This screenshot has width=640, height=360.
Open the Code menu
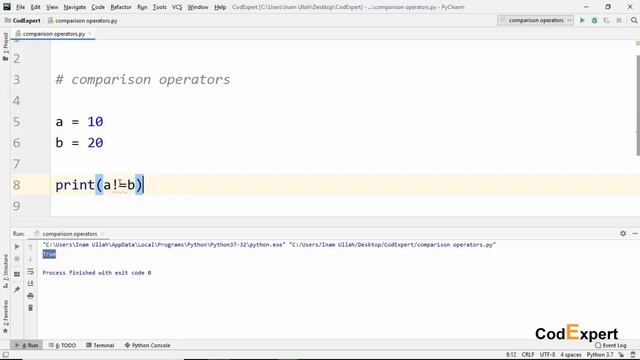tap(98, 7)
